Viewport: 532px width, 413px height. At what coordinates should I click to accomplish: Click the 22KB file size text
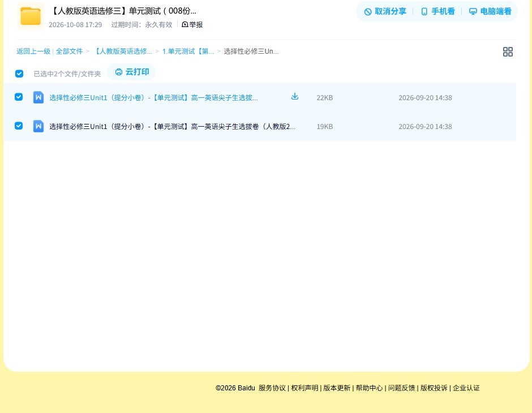tap(324, 98)
